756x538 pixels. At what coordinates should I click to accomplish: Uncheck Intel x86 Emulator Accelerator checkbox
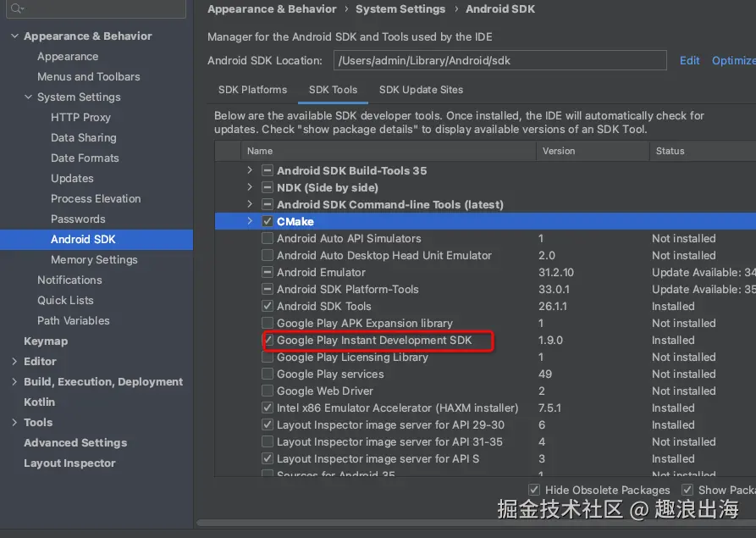[268, 408]
